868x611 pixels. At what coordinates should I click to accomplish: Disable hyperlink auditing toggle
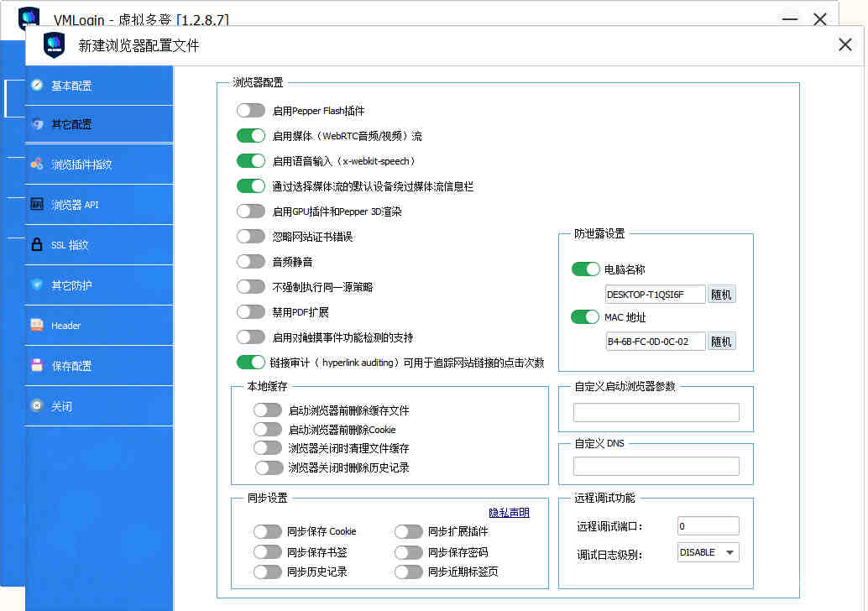pos(251,363)
